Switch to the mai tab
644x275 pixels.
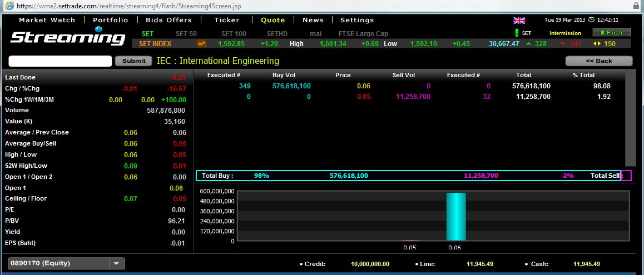tap(315, 34)
